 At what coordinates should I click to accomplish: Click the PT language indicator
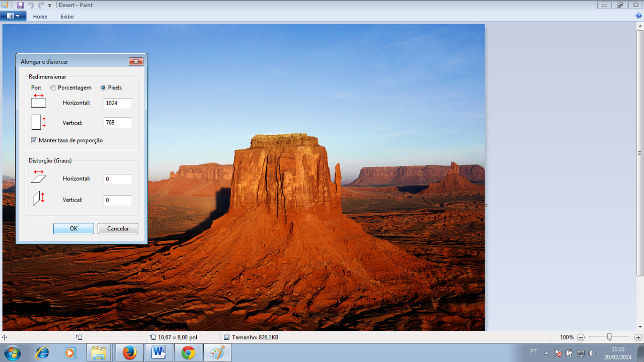coord(533,351)
